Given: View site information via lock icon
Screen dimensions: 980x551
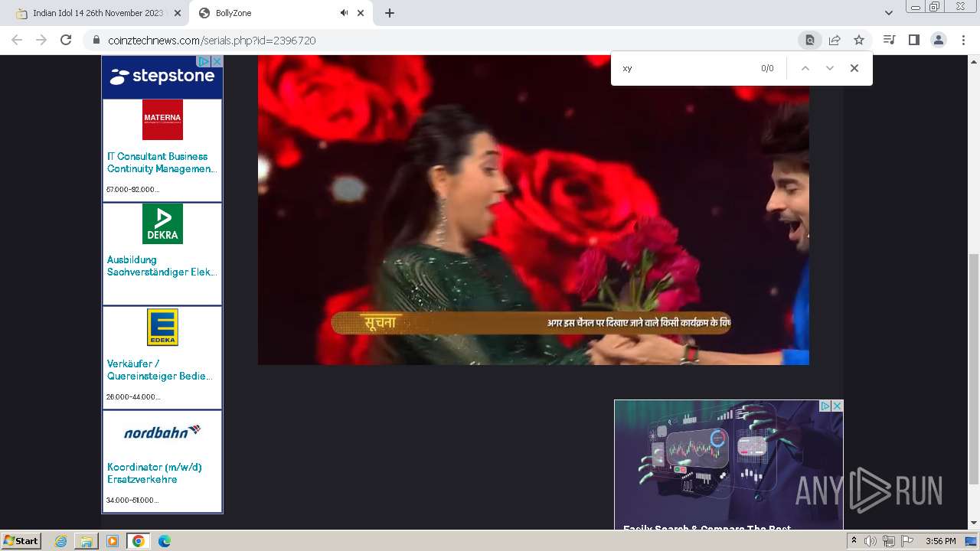Looking at the screenshot, I should click(x=96, y=40).
